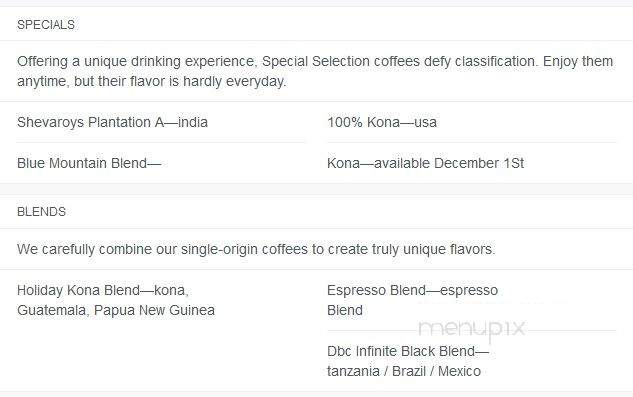Click the word Blend under Espresso Blend
This screenshot has width=633, height=397.
tap(345, 310)
